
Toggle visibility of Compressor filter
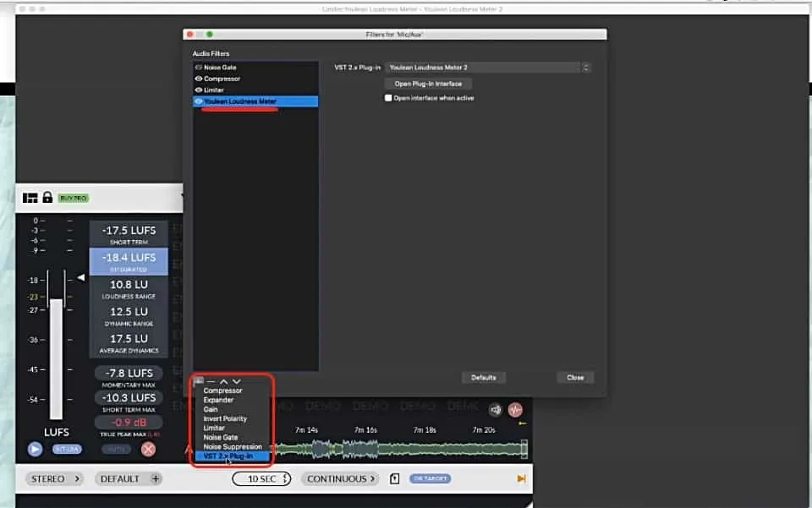(x=198, y=79)
